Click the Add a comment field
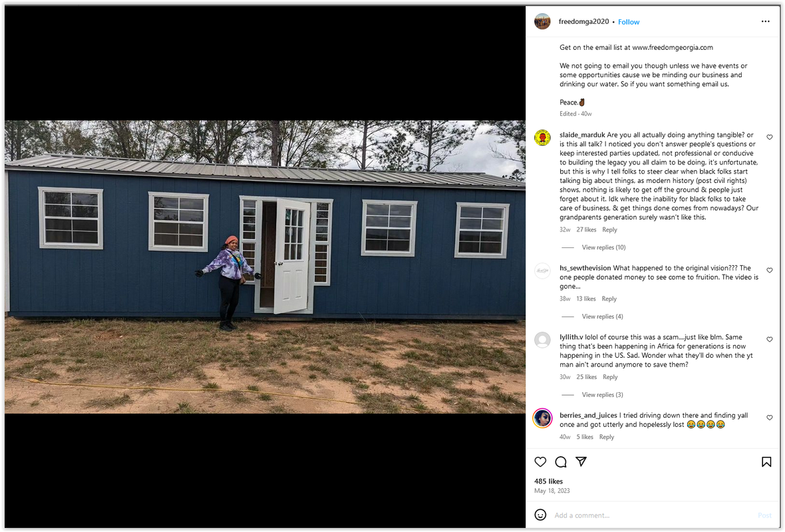The image size is (785, 532). (651, 515)
